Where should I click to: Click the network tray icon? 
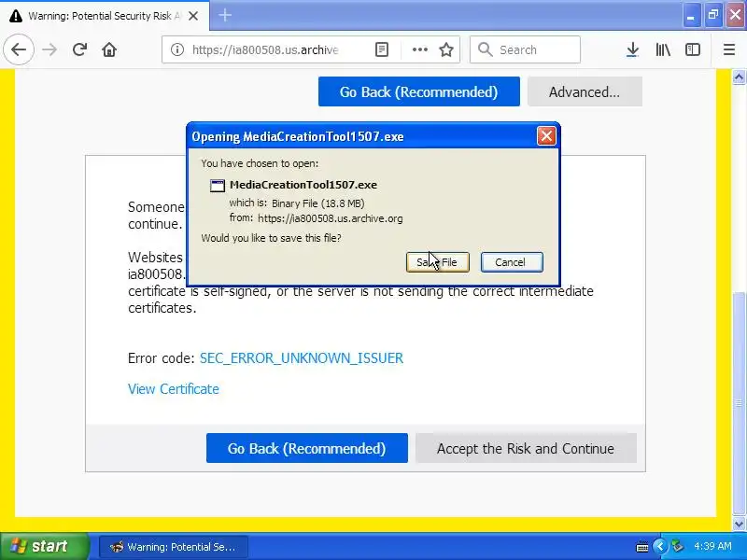(677, 546)
